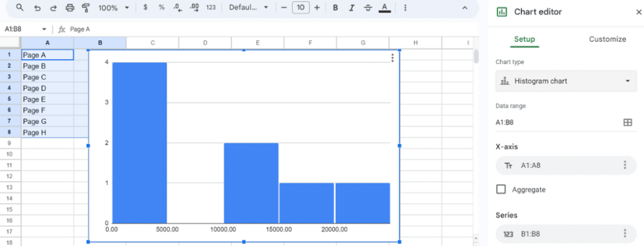644x246 pixels.
Task: Open the 123 more formats menu
Action: pos(211,8)
